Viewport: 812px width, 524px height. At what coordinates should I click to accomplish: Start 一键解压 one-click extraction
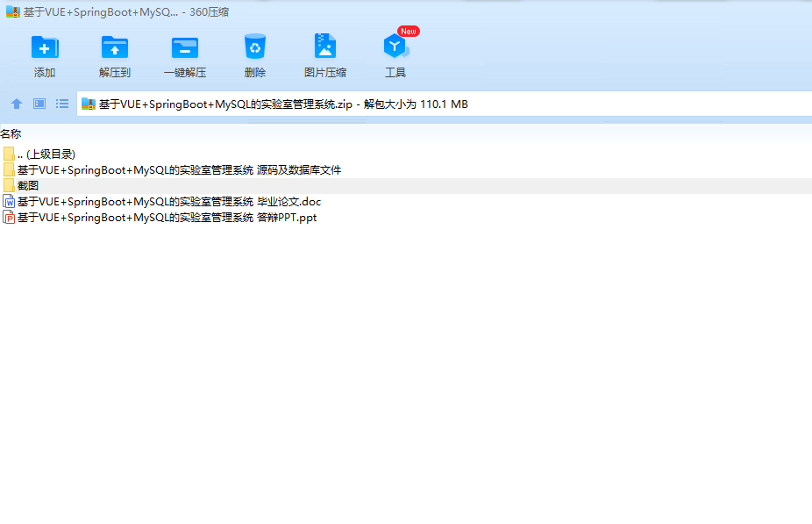(185, 55)
